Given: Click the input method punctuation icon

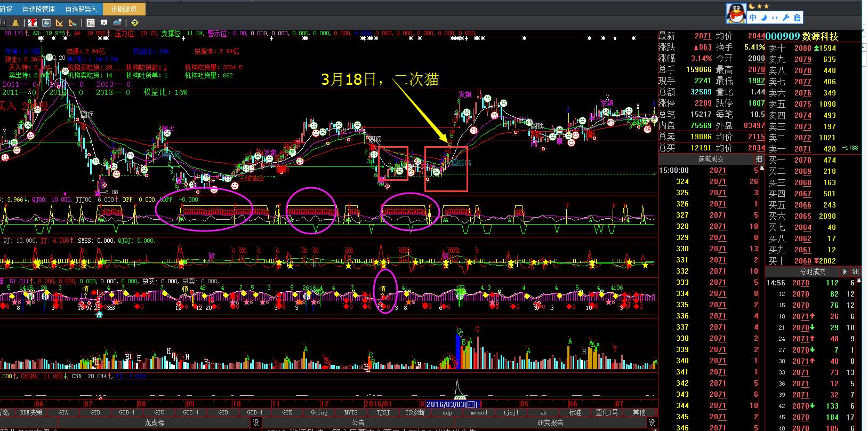Looking at the screenshot, I should click(775, 18).
